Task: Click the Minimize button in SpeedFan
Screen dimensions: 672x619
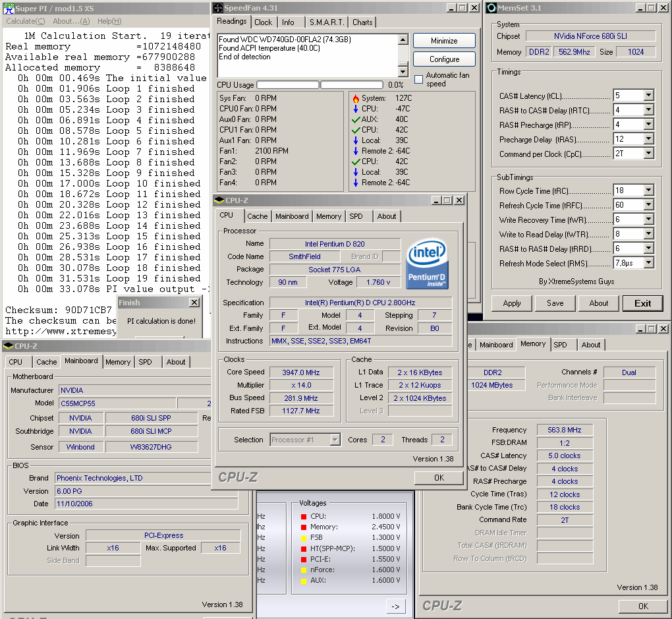Action: (444, 41)
